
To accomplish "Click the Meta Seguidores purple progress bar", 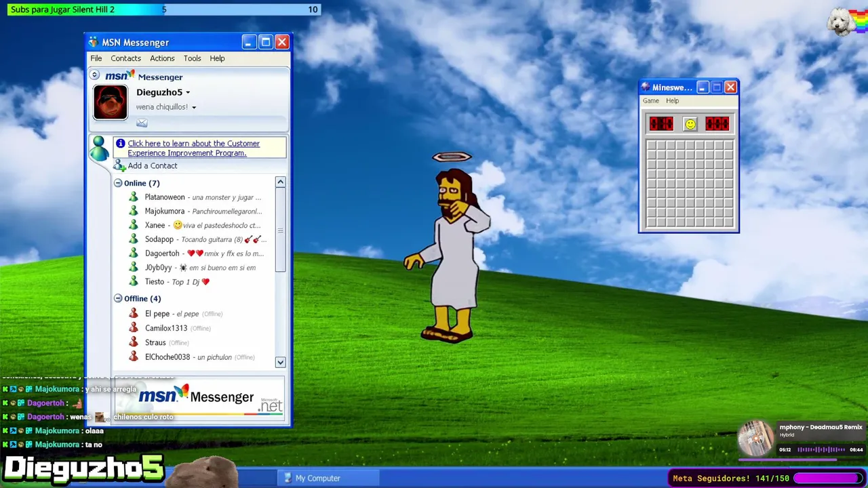I will click(827, 479).
